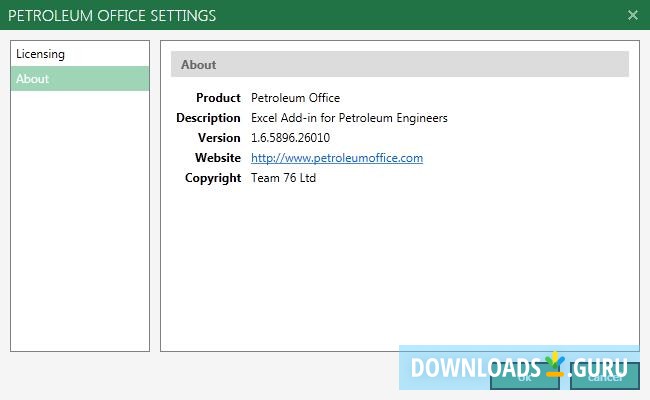Click the Version field label
650x400 pixels.
(219, 138)
